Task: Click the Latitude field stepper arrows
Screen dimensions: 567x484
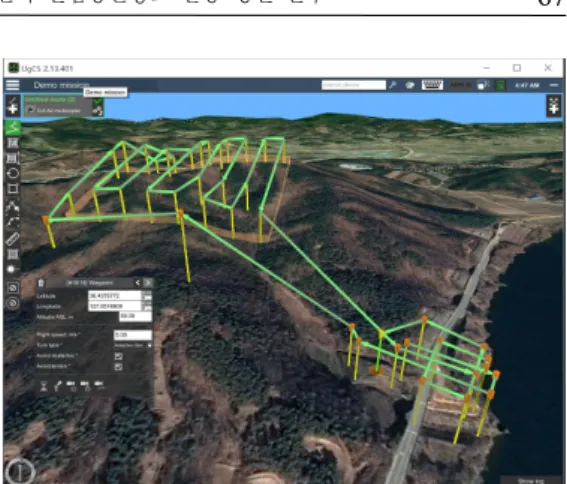Action: [146, 296]
